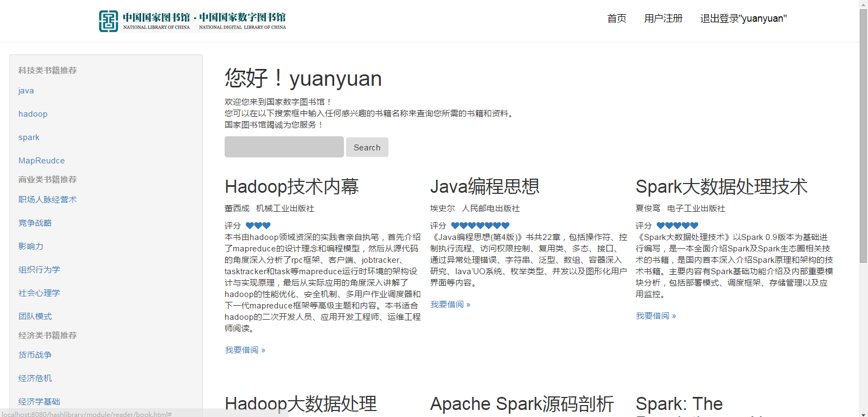This screenshot has height=417, width=868.
Task: Select 社会心理学 in sidebar
Action: (x=39, y=293)
